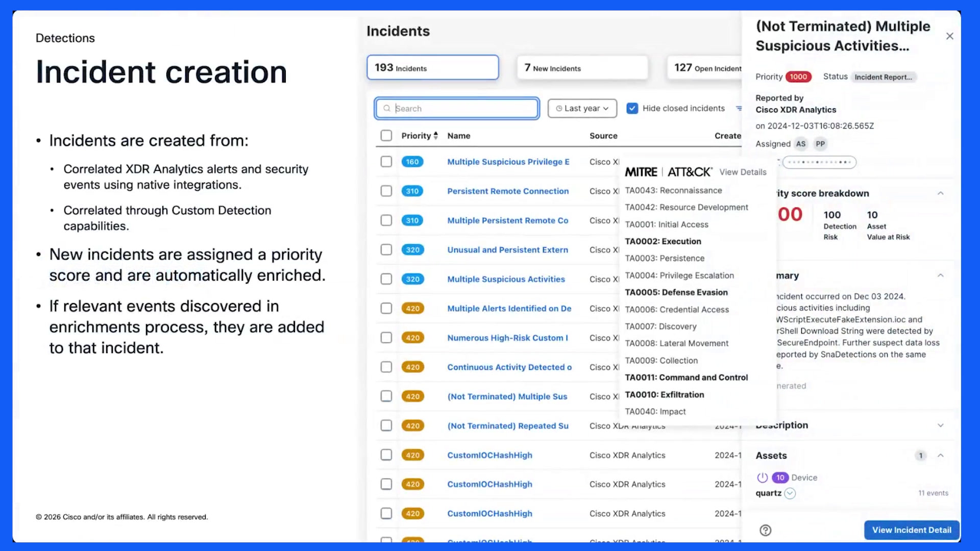This screenshot has height=551, width=980.
Task: Open the (Not Terminated) Repeated Su incident
Action: [x=508, y=426]
